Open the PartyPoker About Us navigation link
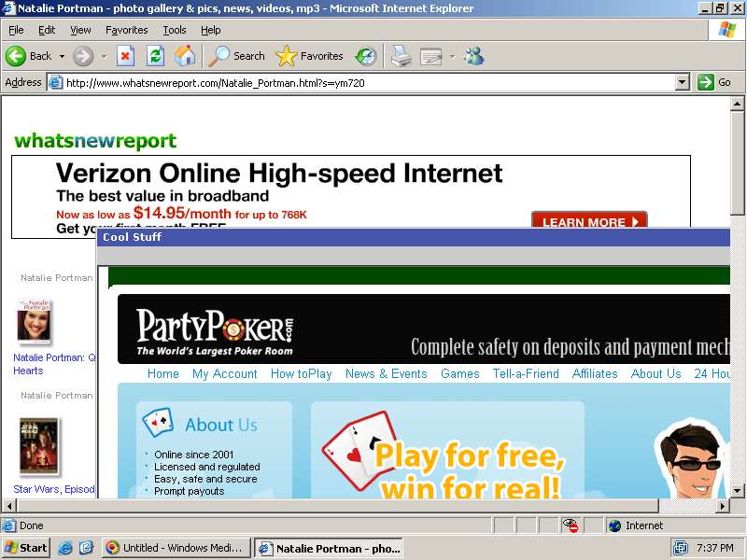Viewport: 747px width, 560px height. 656,374
